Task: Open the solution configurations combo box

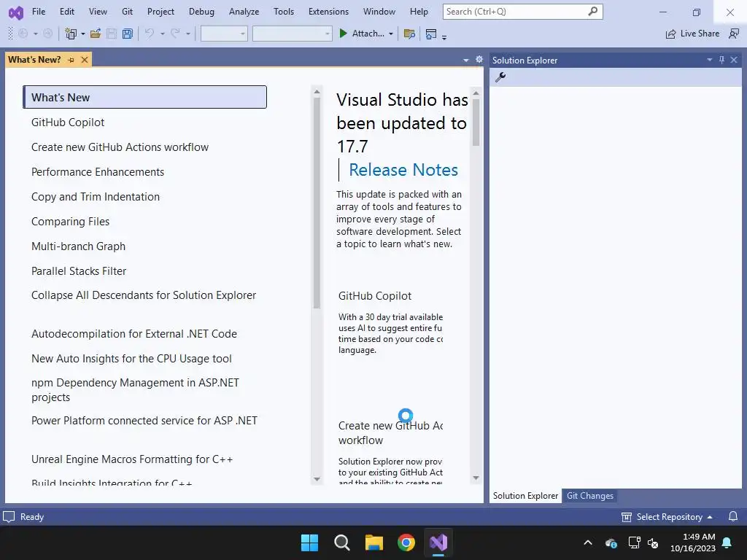Action: pyautogui.click(x=224, y=34)
